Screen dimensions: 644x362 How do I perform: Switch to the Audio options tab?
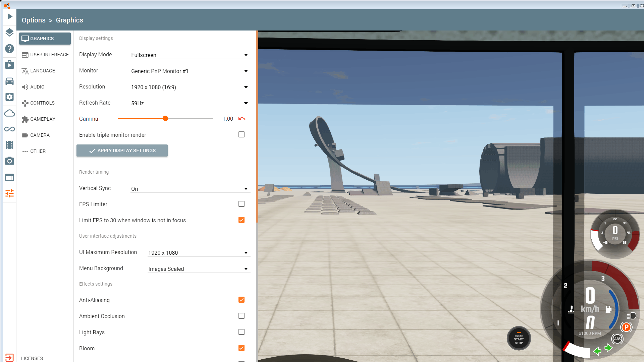point(37,87)
